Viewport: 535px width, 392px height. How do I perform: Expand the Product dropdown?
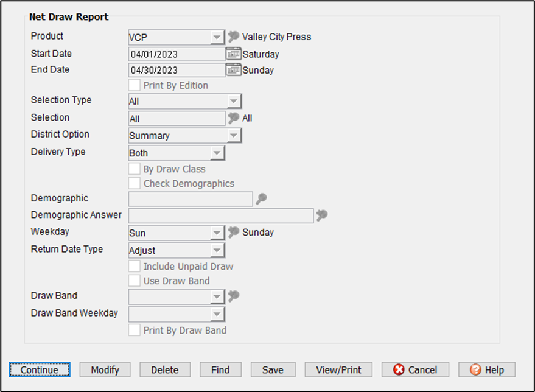[217, 37]
